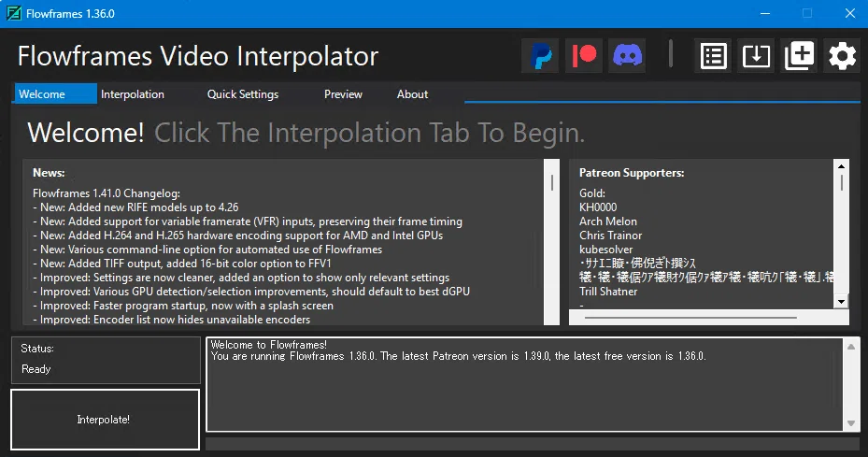The width and height of the screenshot is (868, 457).
Task: Click supporter name 'Arch Melon'
Action: [x=608, y=221]
